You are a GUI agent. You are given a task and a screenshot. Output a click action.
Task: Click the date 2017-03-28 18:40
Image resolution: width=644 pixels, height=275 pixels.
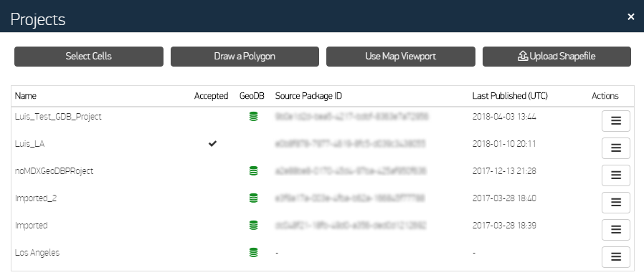click(x=504, y=198)
